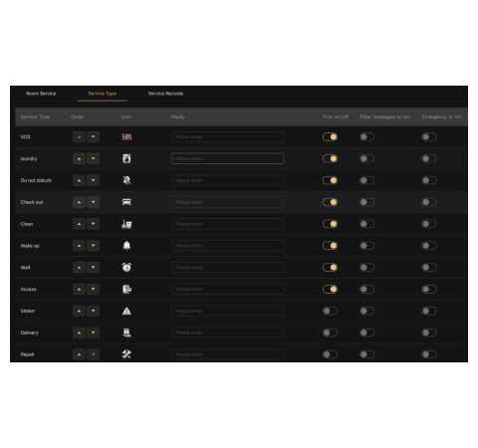Click the Stolen warning triangle icon
Screen dimensions: 478x448
coord(126,311)
